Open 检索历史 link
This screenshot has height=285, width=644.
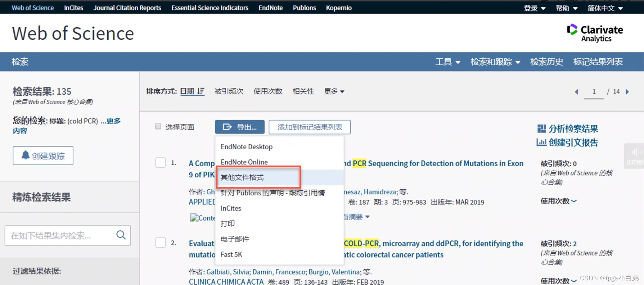click(x=546, y=62)
